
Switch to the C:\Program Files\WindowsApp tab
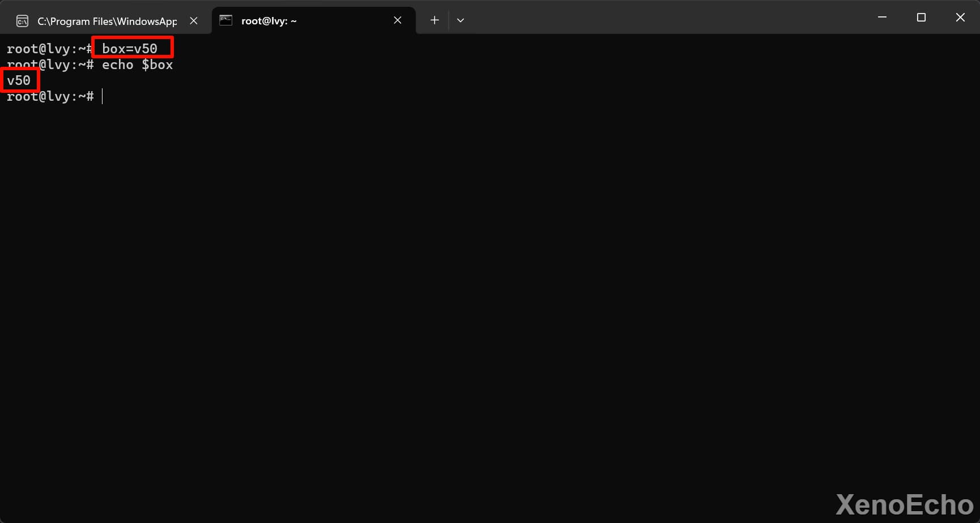coord(106,21)
